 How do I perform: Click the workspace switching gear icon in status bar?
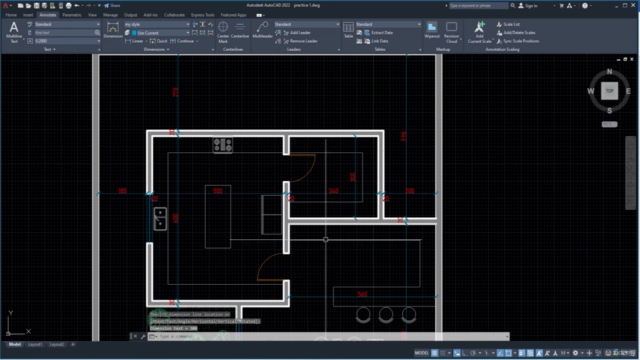tap(575, 353)
